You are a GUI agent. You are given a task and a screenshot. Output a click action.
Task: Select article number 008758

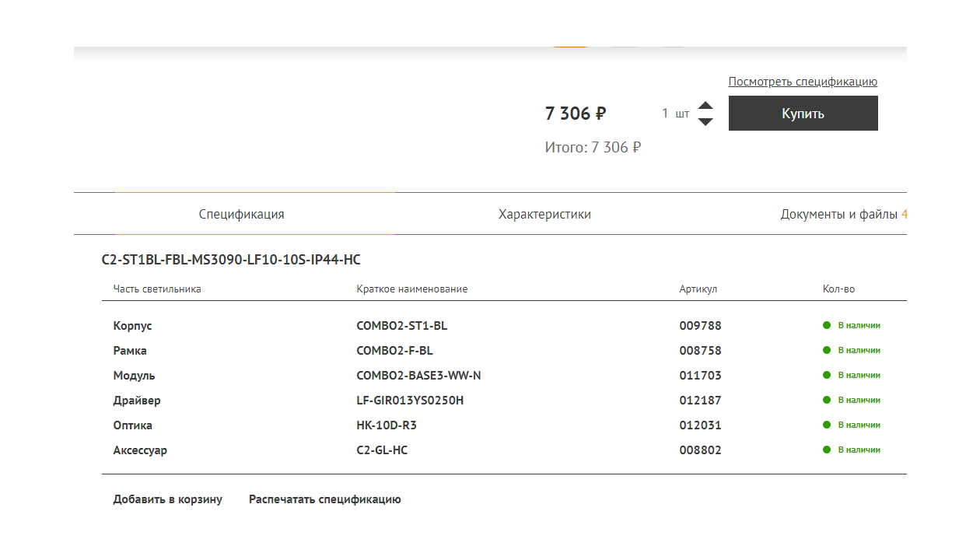(x=701, y=351)
